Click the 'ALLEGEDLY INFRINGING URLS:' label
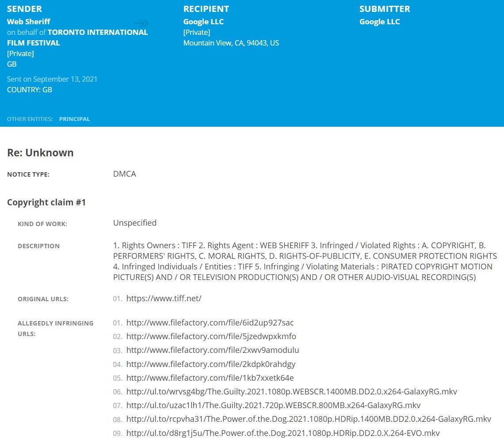504x439 pixels. (56, 329)
